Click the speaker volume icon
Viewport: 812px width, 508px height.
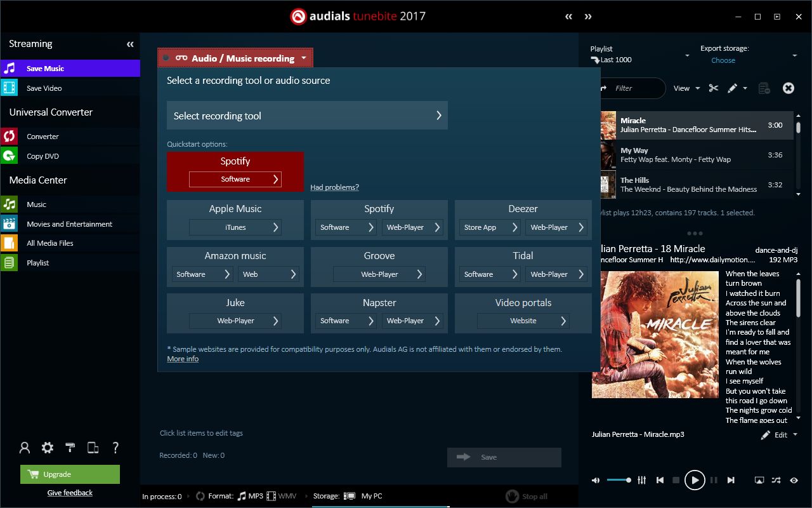click(596, 480)
